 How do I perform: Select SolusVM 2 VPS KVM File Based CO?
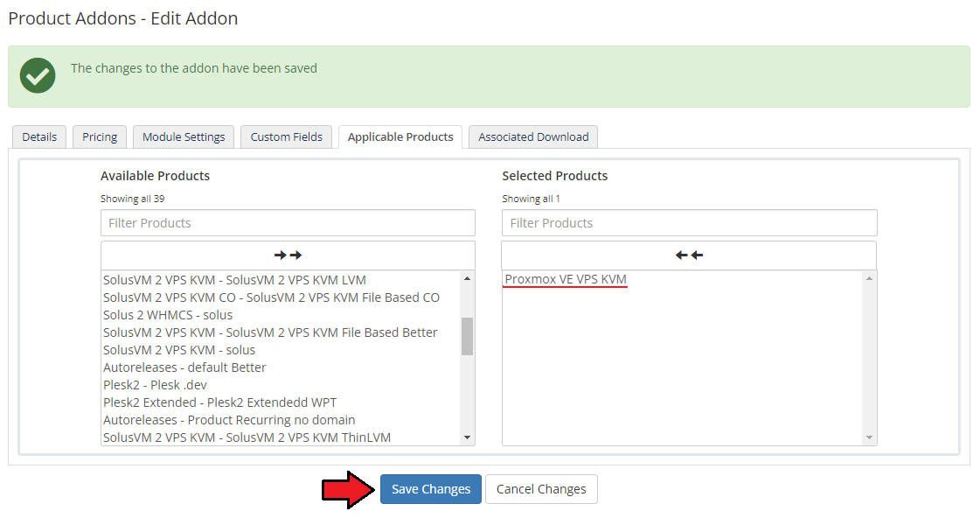pos(281,297)
